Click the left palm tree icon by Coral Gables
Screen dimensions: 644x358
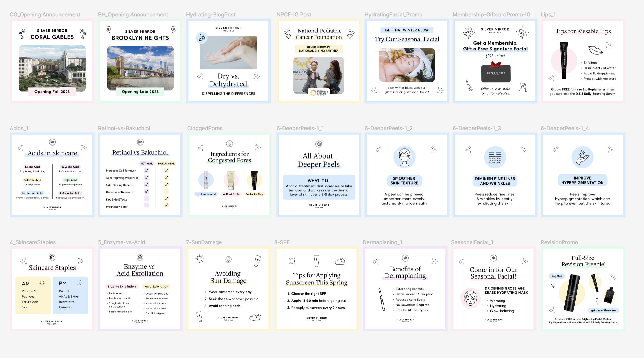[23, 34]
